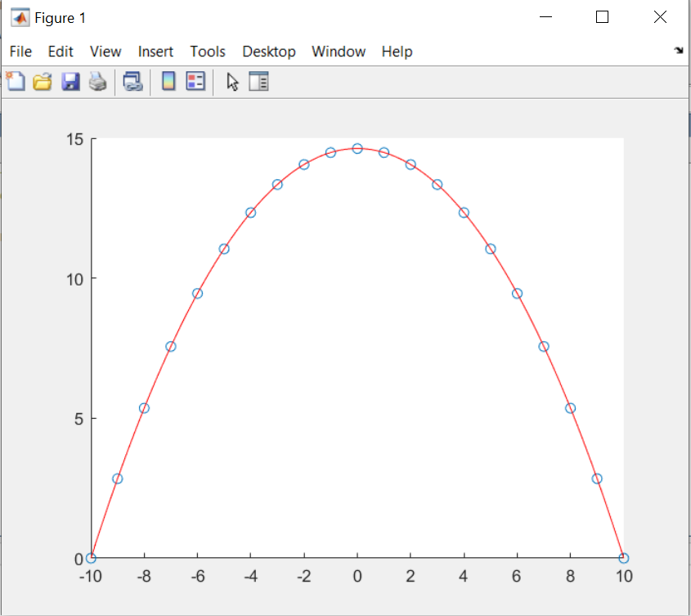This screenshot has width=691, height=616.
Task: Enable plot edit mode
Action: pyautogui.click(x=232, y=81)
